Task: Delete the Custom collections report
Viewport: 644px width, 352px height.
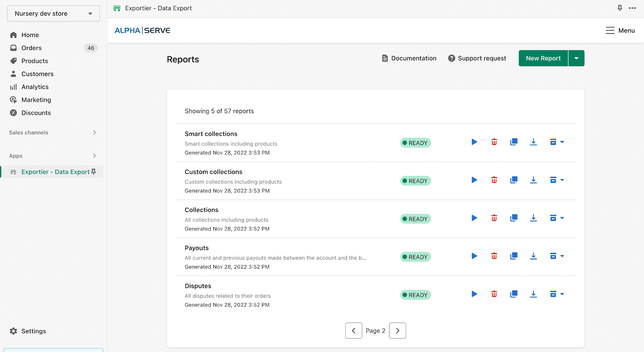Action: pyautogui.click(x=494, y=180)
